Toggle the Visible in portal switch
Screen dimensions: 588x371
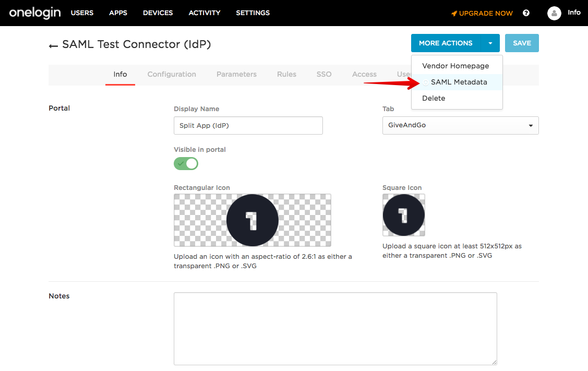[186, 164]
